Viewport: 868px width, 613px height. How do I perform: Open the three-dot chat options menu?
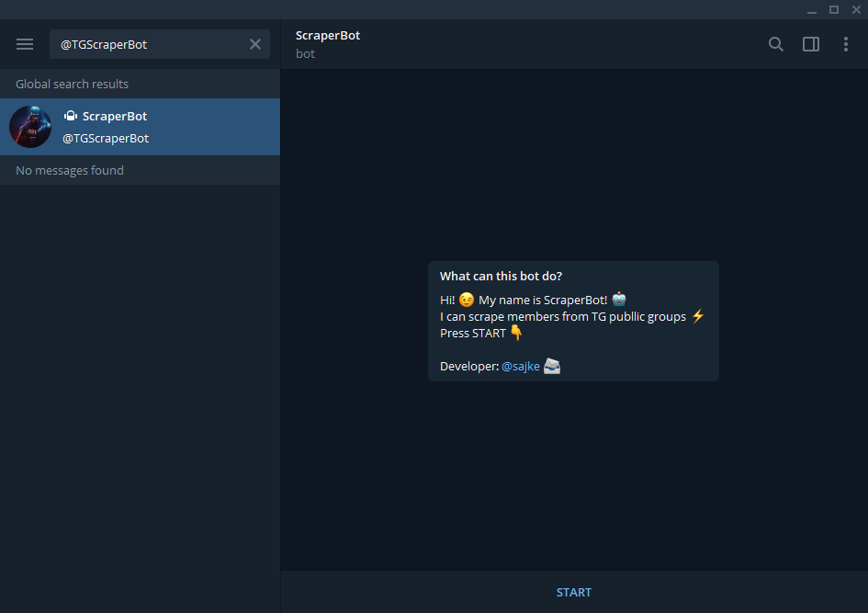click(846, 43)
